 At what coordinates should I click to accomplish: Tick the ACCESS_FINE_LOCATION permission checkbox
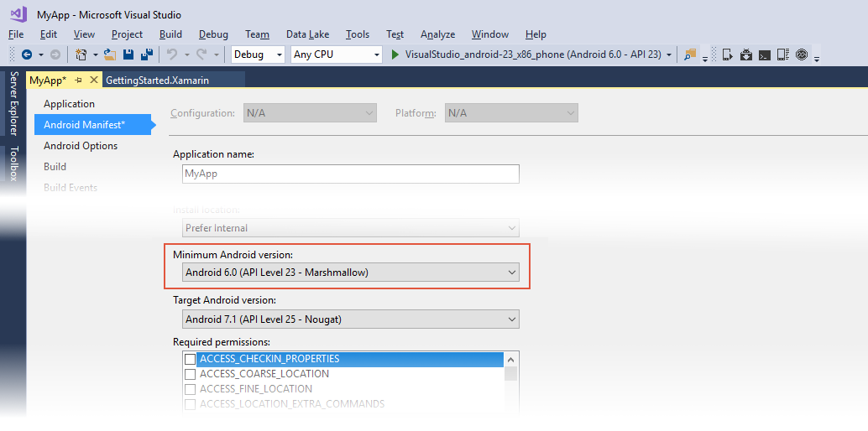pos(191,389)
